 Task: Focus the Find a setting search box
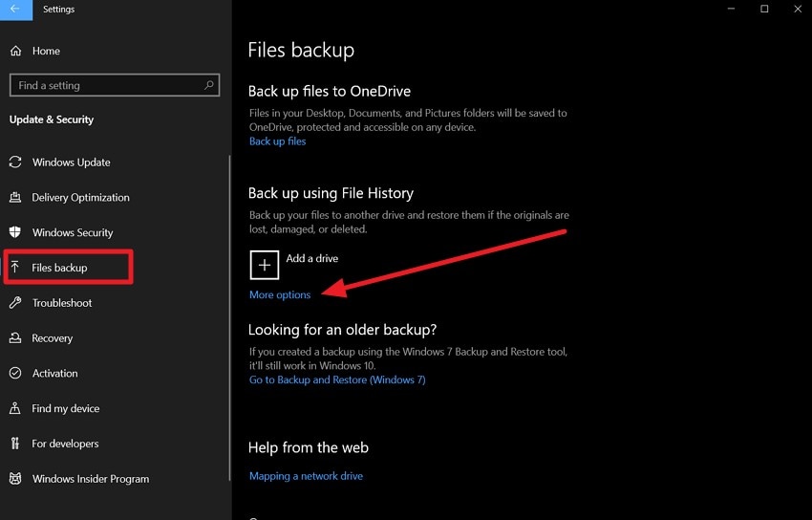click(115, 85)
